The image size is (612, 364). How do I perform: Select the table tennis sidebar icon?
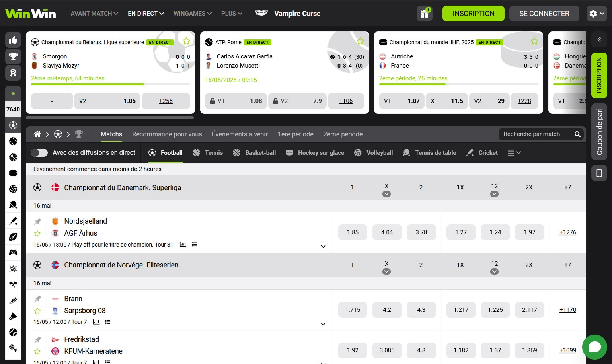coord(13,205)
